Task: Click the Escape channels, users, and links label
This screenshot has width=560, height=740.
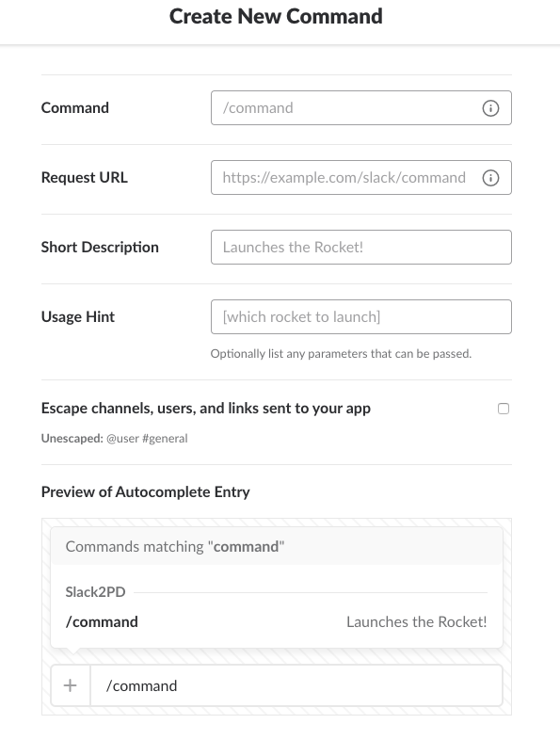Action: pyautogui.click(x=206, y=409)
